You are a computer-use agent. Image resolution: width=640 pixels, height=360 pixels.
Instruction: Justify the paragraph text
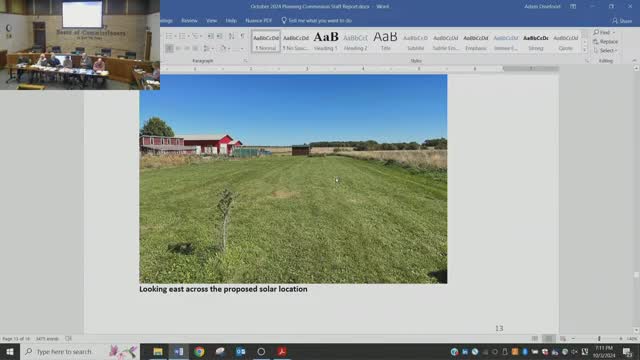(x=196, y=48)
